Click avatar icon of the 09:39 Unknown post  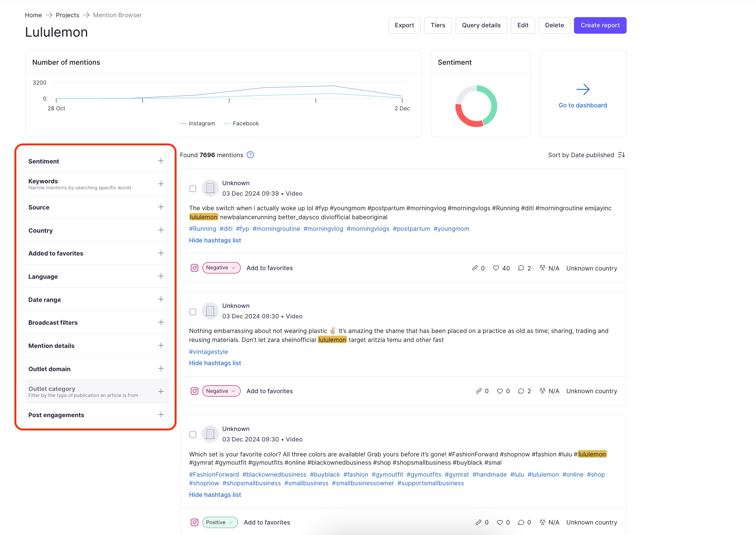(x=210, y=188)
